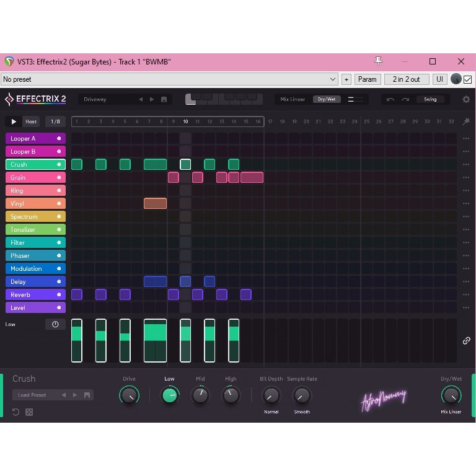Click the sequencer play button
The width and height of the screenshot is (476, 476).
point(14,122)
